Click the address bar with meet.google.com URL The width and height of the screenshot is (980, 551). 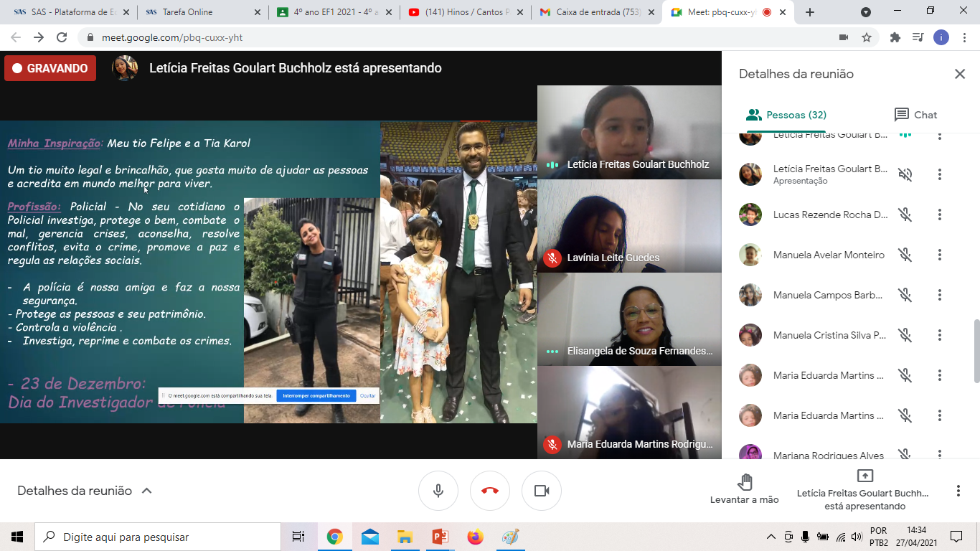459,37
